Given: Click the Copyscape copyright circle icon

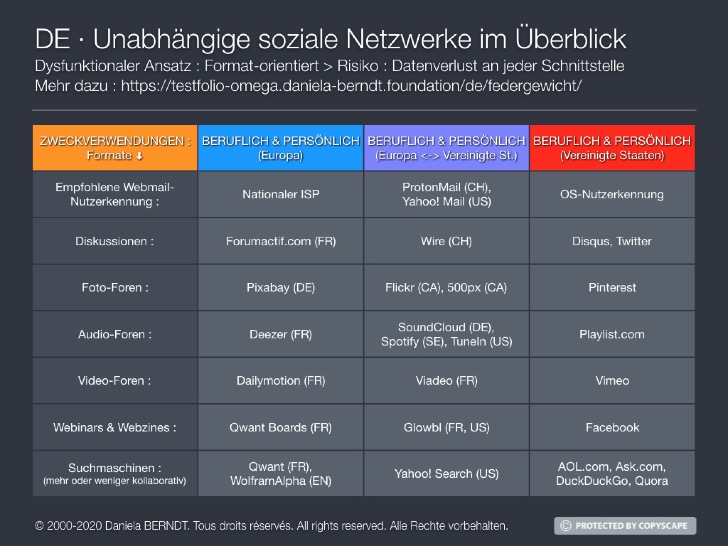Looking at the screenshot, I should click(566, 525).
